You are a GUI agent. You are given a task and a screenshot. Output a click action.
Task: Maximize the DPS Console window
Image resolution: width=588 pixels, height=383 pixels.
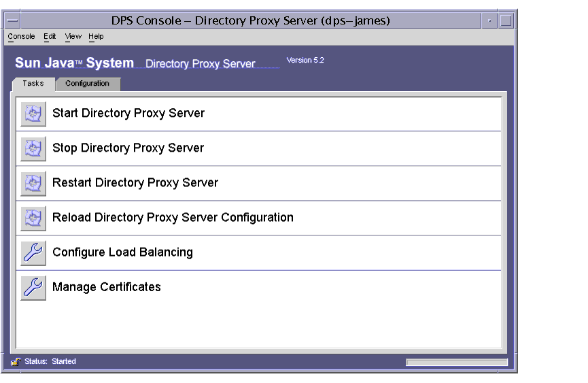pos(506,20)
